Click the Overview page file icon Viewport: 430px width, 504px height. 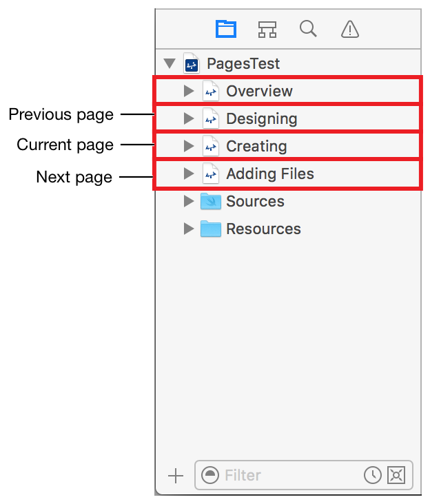210,91
